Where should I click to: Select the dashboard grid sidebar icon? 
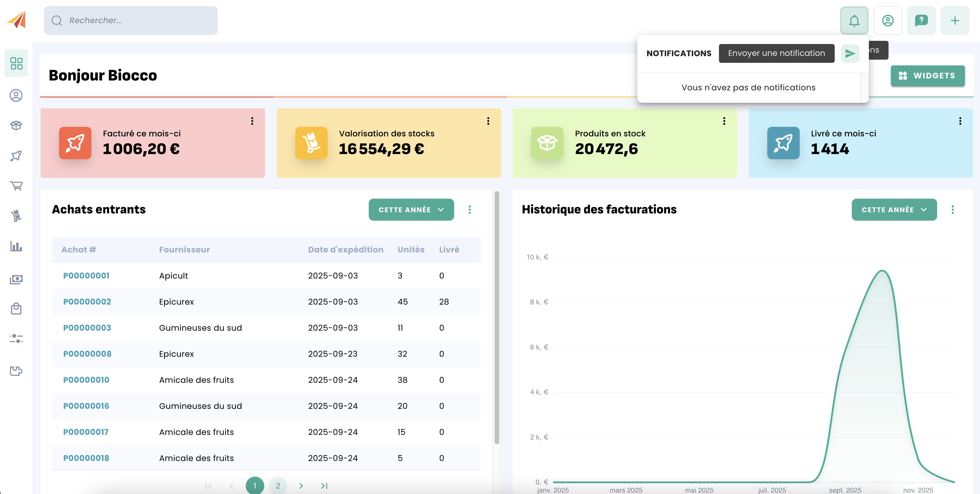(16, 63)
